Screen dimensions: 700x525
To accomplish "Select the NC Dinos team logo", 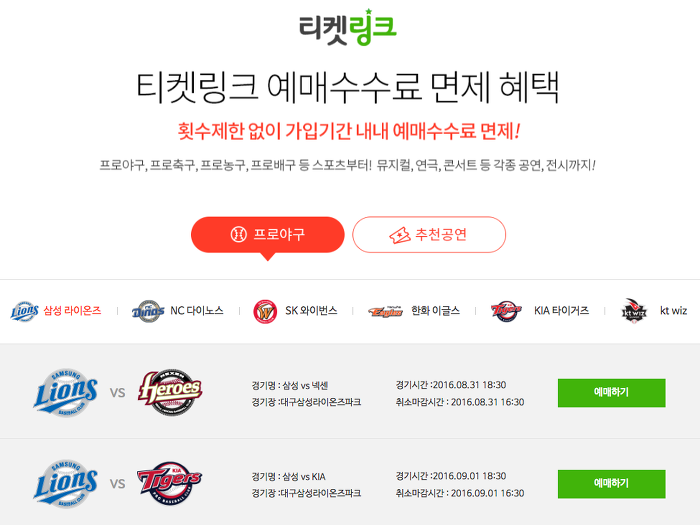I will point(148,311).
